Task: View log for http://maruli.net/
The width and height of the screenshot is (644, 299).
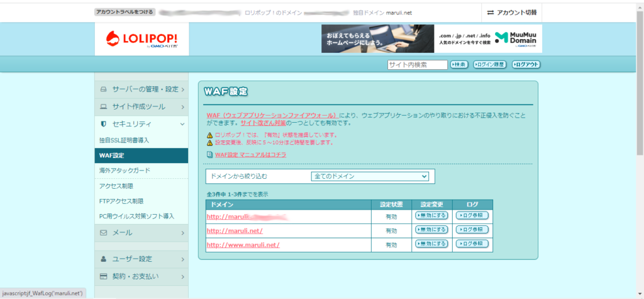Action: [472, 230]
